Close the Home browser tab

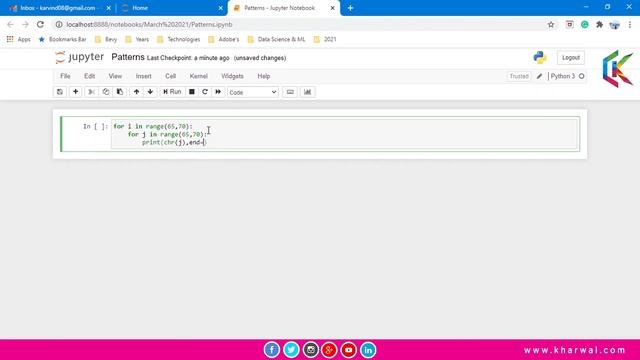(x=220, y=8)
